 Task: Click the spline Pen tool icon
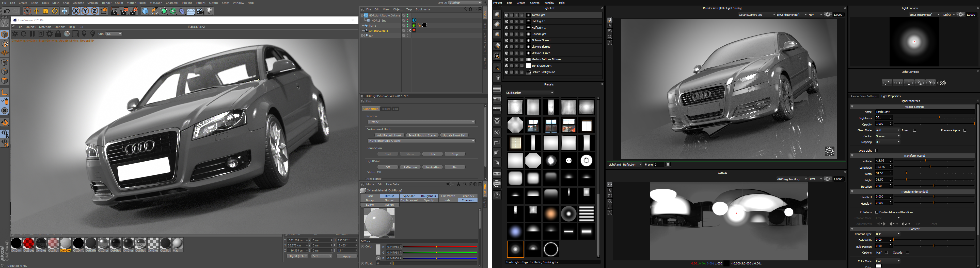coord(154,11)
